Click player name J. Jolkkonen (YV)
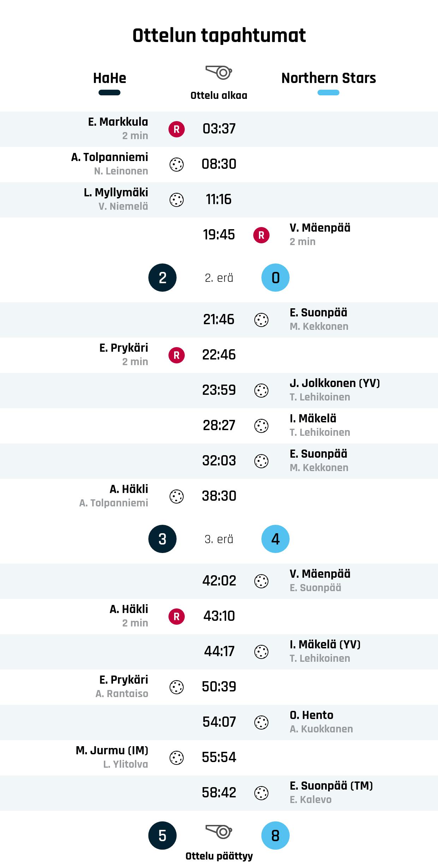The height and width of the screenshot is (868, 438). pos(335,383)
